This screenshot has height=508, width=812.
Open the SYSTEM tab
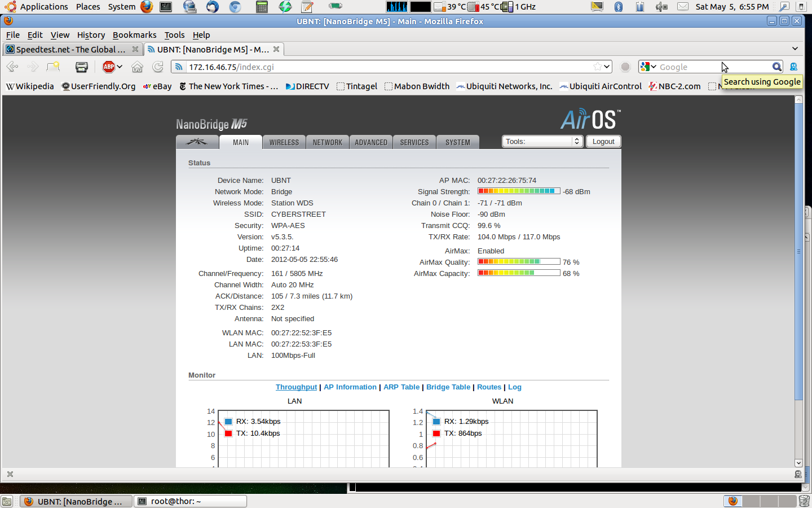pyautogui.click(x=457, y=142)
